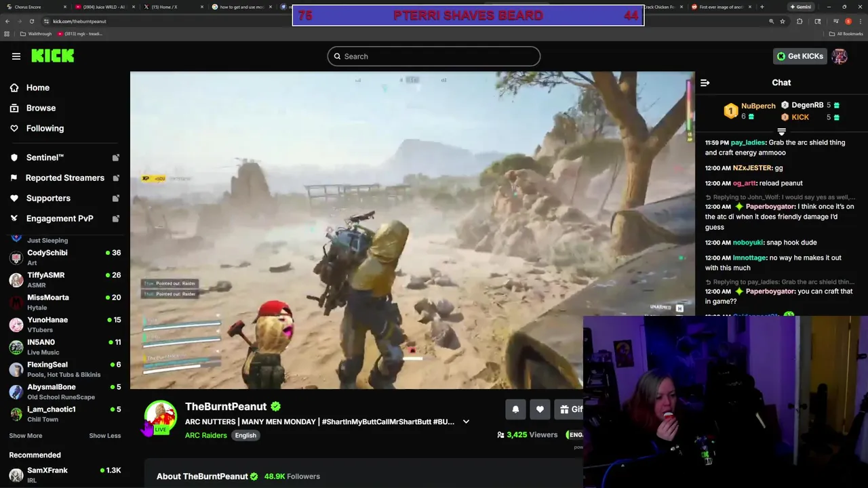Screen dimensions: 868x488
Task: Open CodySchibi's channel in the sidebar
Action: (64, 258)
